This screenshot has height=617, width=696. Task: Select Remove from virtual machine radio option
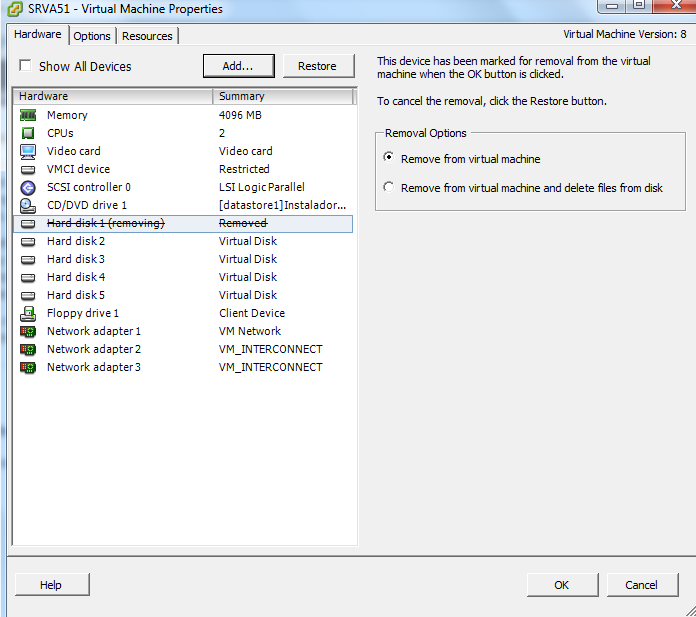point(388,157)
